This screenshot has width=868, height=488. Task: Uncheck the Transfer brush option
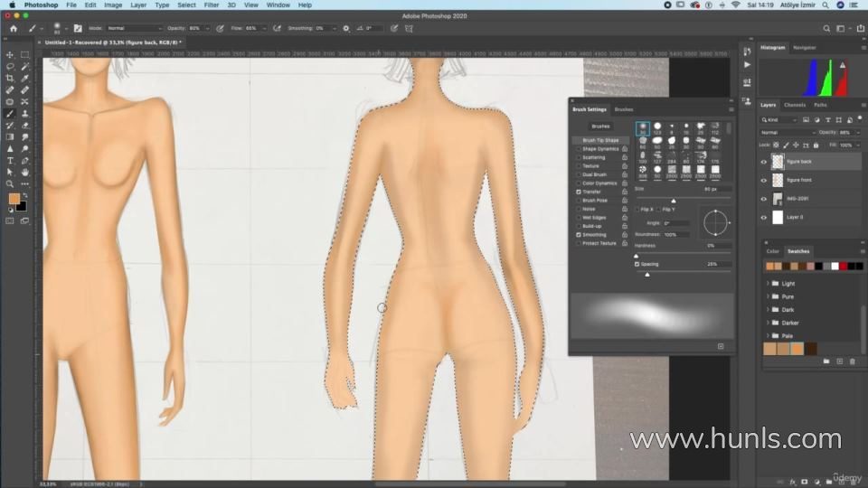[x=579, y=192]
